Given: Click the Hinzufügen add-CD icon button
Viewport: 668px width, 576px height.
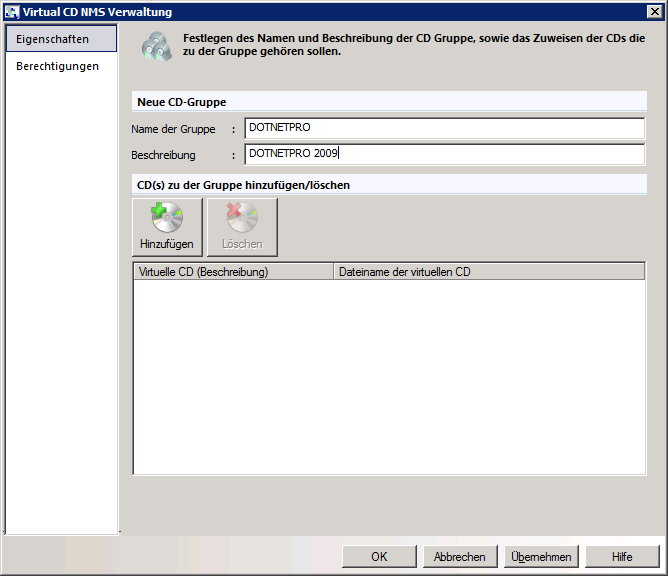Looking at the screenshot, I should coord(167,227).
